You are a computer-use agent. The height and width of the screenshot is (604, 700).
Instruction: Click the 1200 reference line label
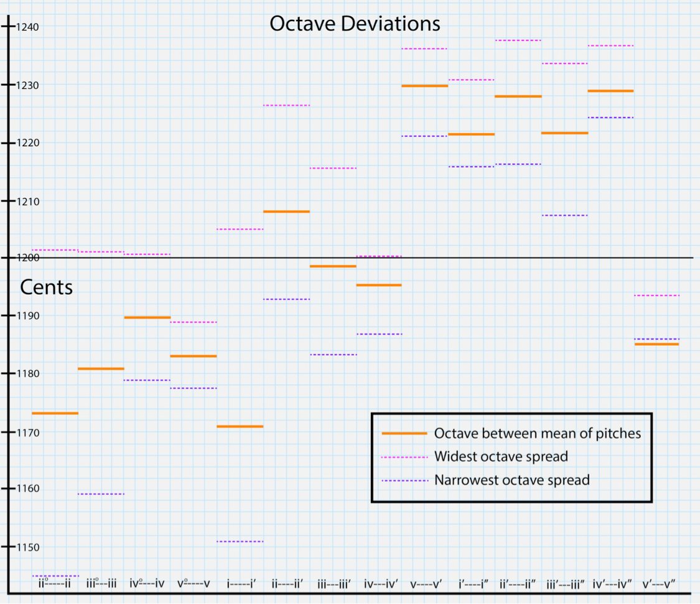[27, 258]
